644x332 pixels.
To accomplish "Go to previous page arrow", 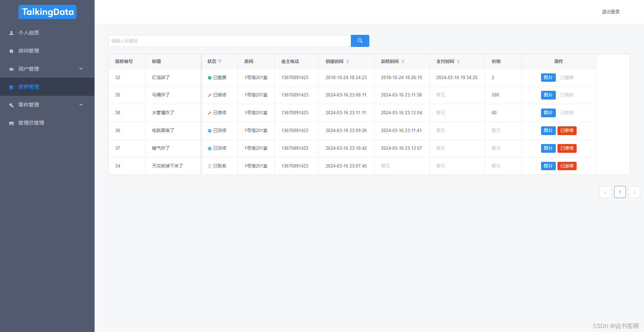I will pos(605,192).
